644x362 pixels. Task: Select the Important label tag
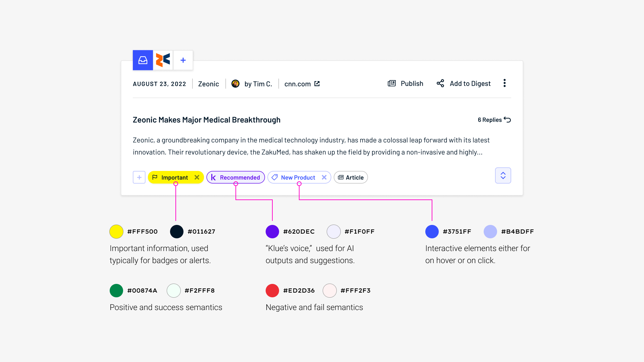(175, 177)
